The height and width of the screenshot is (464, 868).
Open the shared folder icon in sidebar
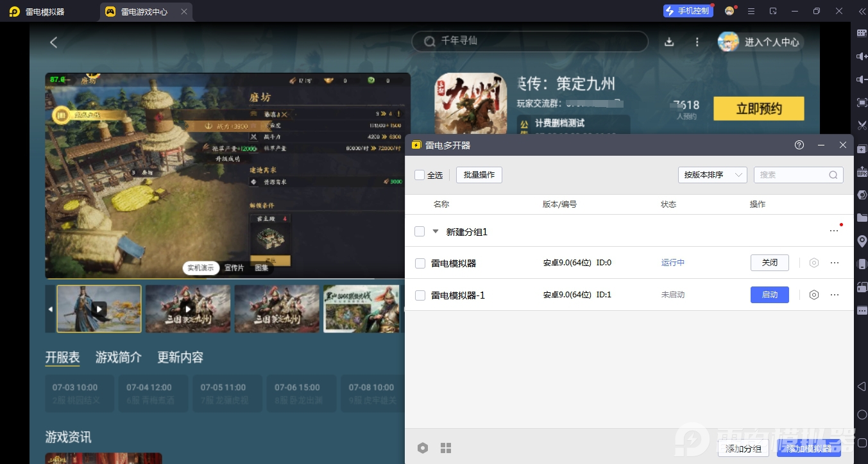point(862,219)
